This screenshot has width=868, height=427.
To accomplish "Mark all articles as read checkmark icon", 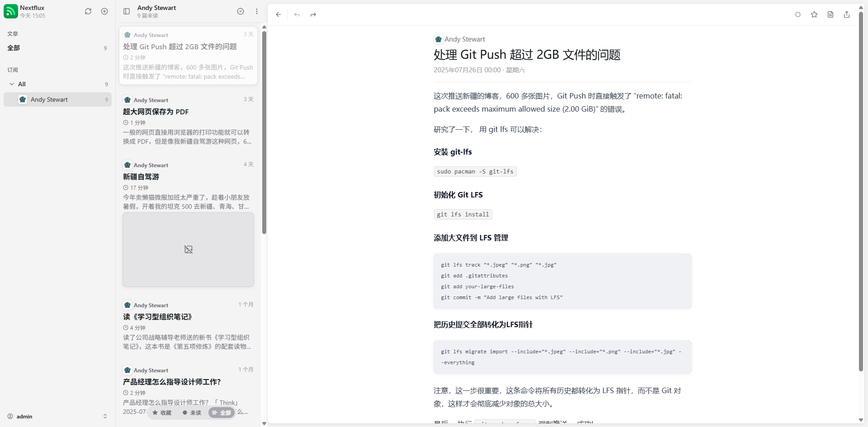I will tap(241, 11).
